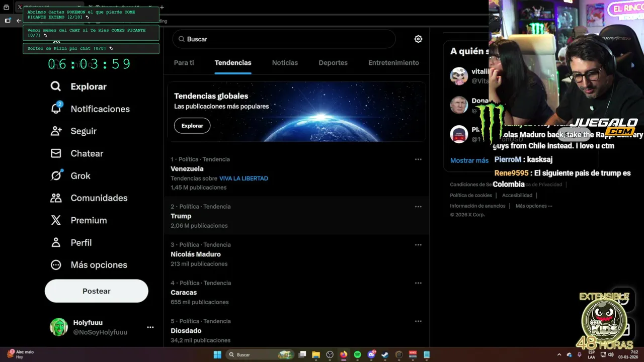The image size is (644, 362).
Task: Open more options for Diosdado trend
Action: pos(418,321)
